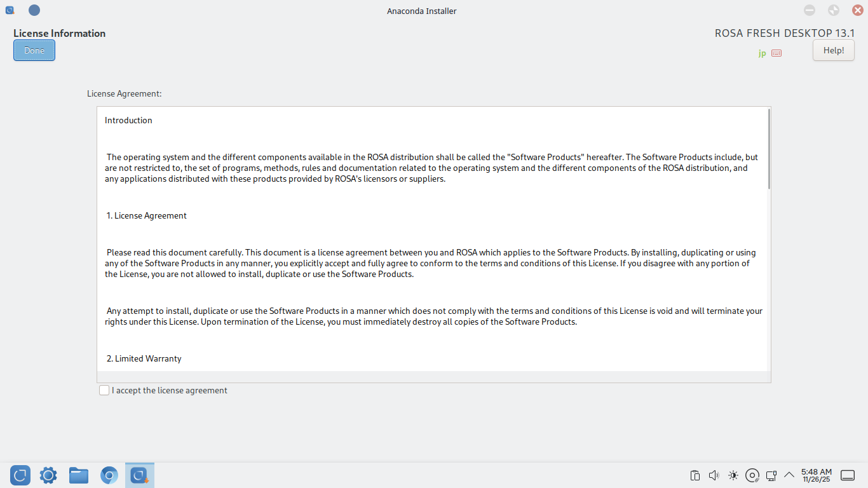Open the ROSA application launcher menu
Viewport: 868px width, 488px height.
coord(20,475)
